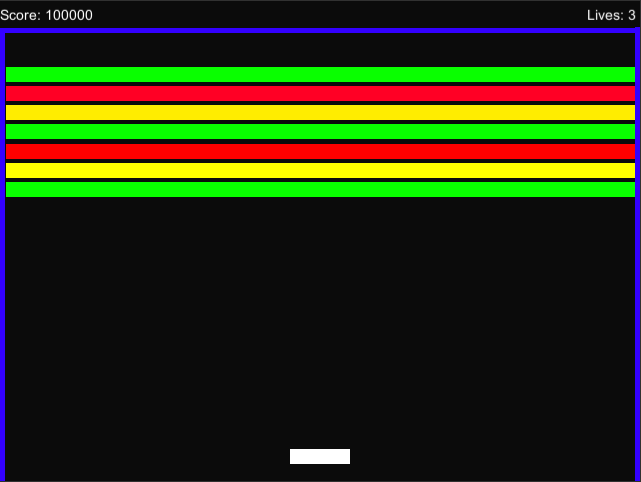
Task: Click the white paddle
Action: pyautogui.click(x=320, y=456)
